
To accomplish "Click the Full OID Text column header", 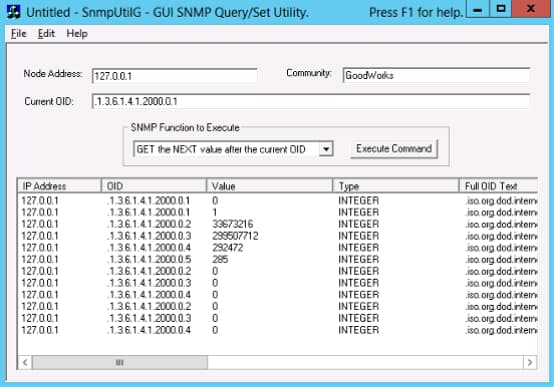I will (x=498, y=186).
